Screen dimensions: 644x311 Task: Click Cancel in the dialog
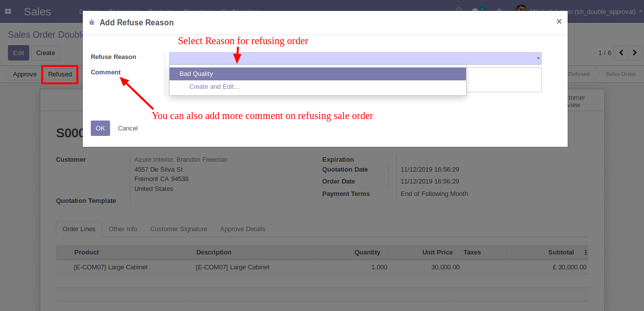(127, 128)
